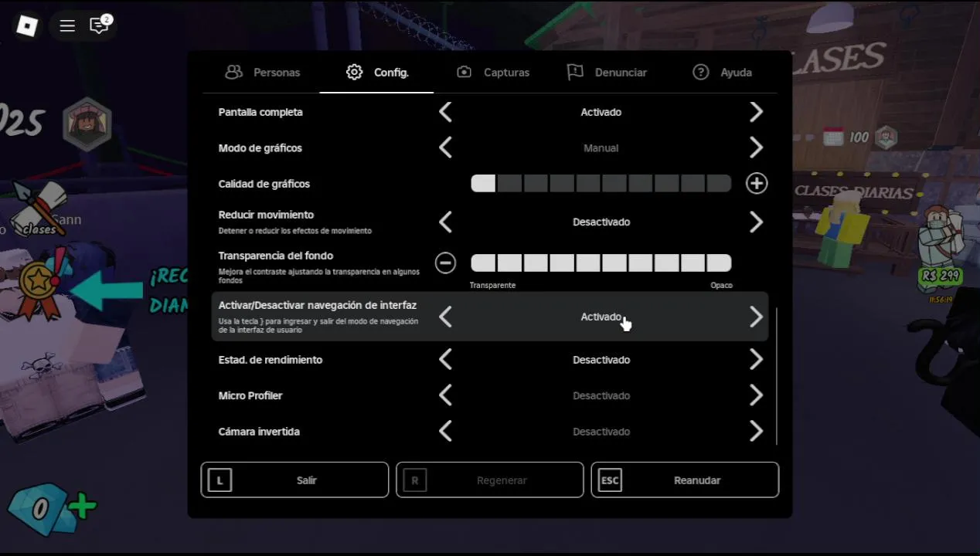This screenshot has width=980, height=556.
Task: Open the Roblox logo menu
Action: point(27,25)
